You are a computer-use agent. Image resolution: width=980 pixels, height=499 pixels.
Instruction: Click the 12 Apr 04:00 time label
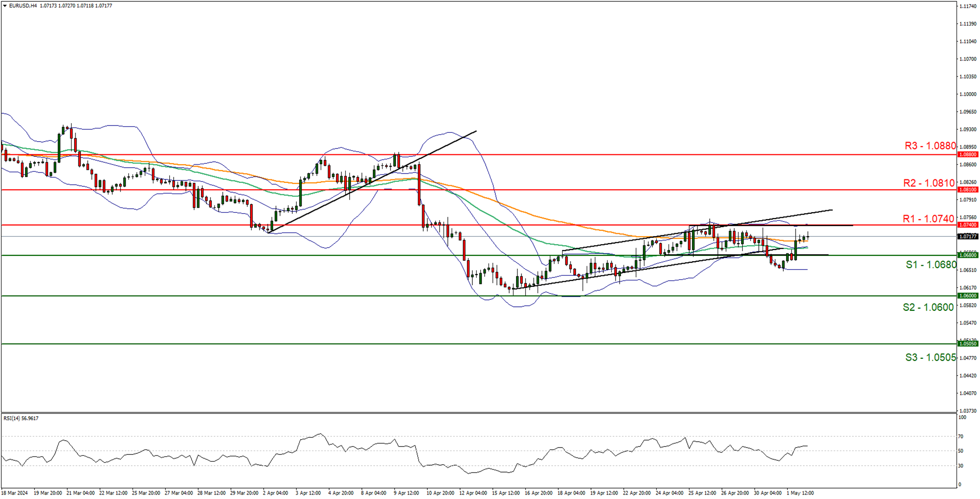[473, 493]
